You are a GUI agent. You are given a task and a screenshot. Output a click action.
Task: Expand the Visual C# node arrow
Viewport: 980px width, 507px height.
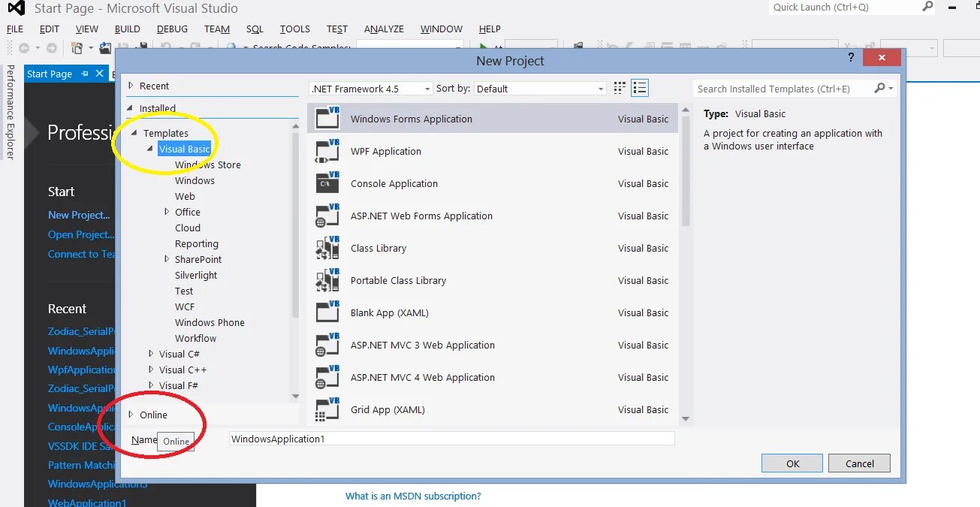click(151, 354)
